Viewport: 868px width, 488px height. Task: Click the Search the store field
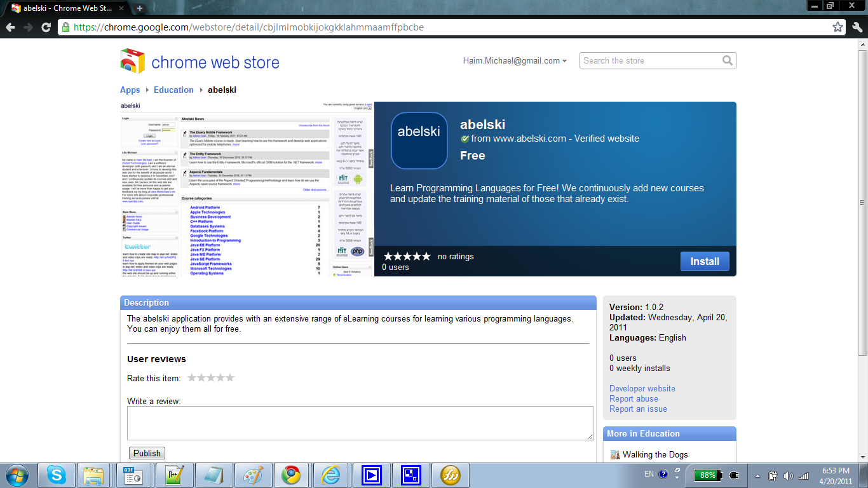651,60
